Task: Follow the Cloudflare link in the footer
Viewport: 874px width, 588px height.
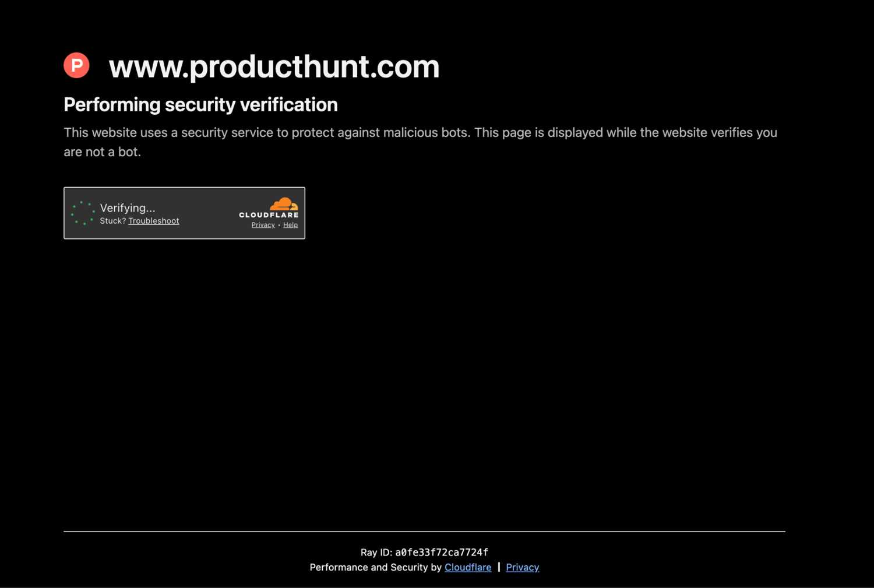Action: (468, 567)
